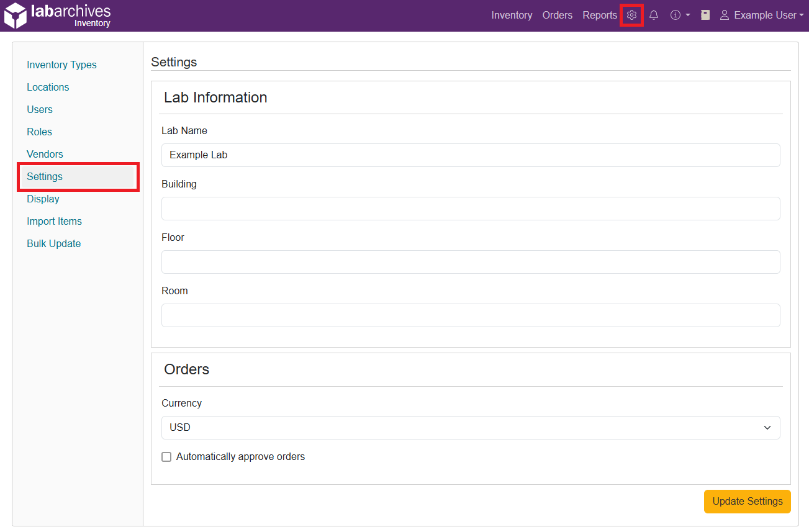The width and height of the screenshot is (809, 532).
Task: Navigate to Bulk Update in the sidebar
Action: 53,243
